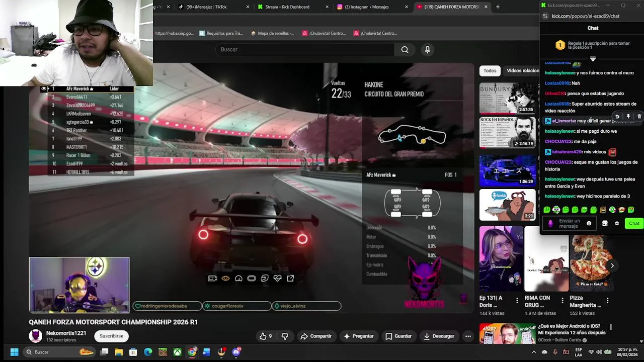Show hidden system tray icons

(x=534, y=352)
